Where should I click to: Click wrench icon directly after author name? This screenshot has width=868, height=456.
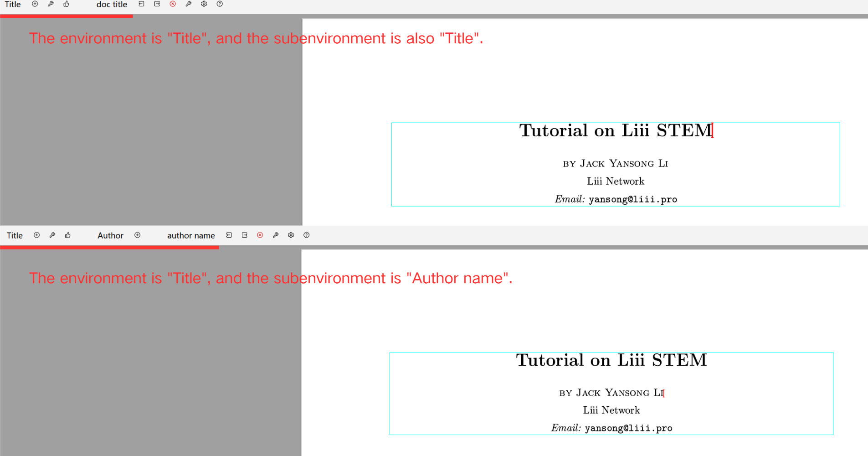point(275,235)
